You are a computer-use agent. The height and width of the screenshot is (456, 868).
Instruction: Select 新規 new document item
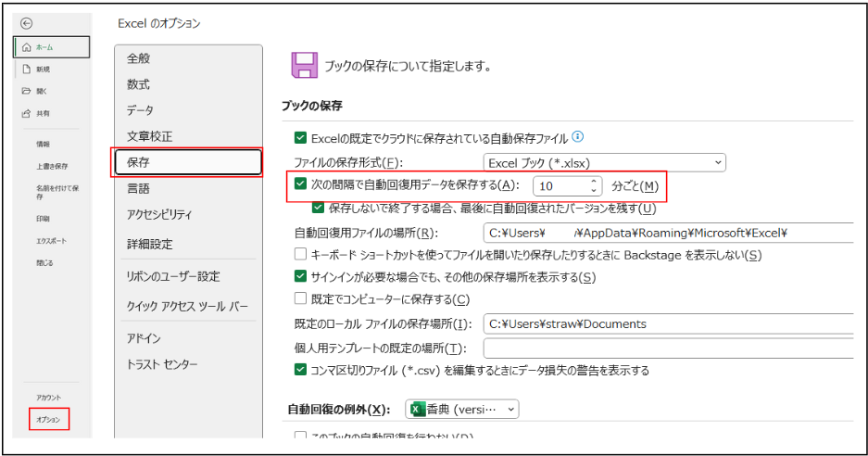[x=44, y=70]
